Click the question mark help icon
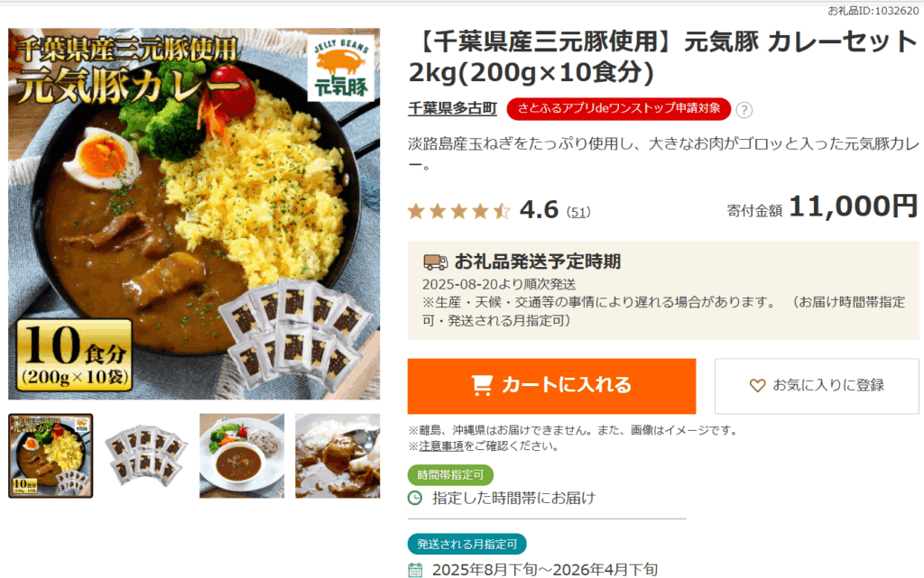This screenshot has width=924, height=578. coord(744,110)
